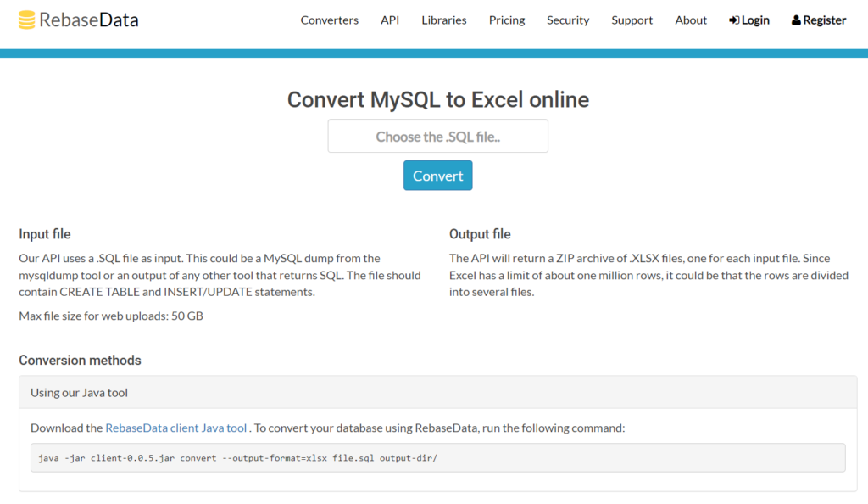Image resolution: width=868 pixels, height=504 pixels.
Task: Click the Choose the .SQL file field
Action: [x=438, y=137]
